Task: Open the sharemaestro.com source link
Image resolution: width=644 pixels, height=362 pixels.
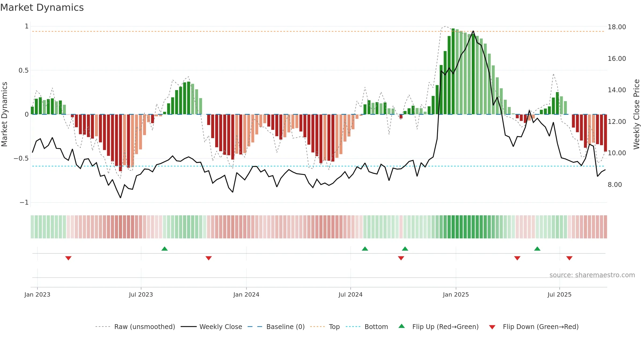Action: pyautogui.click(x=592, y=275)
